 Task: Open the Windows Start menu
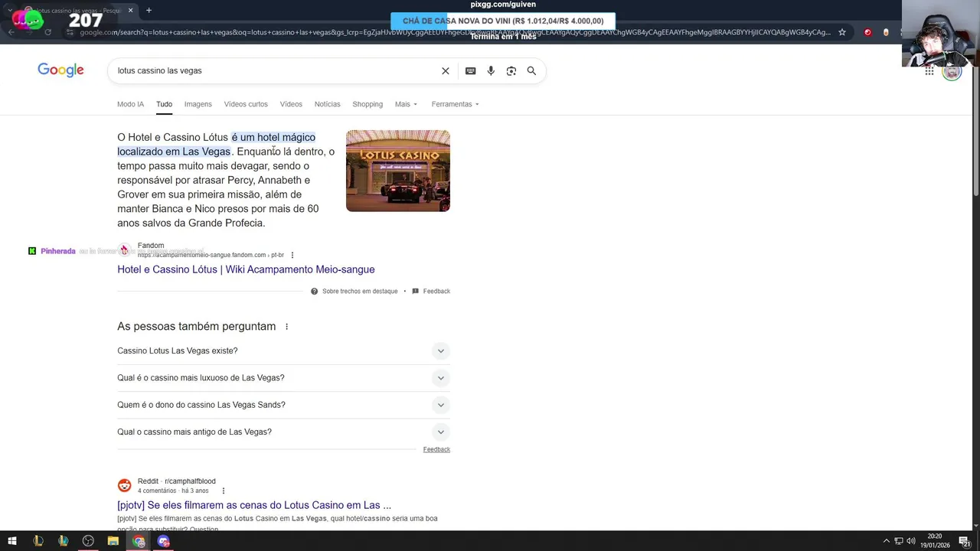[x=12, y=541]
